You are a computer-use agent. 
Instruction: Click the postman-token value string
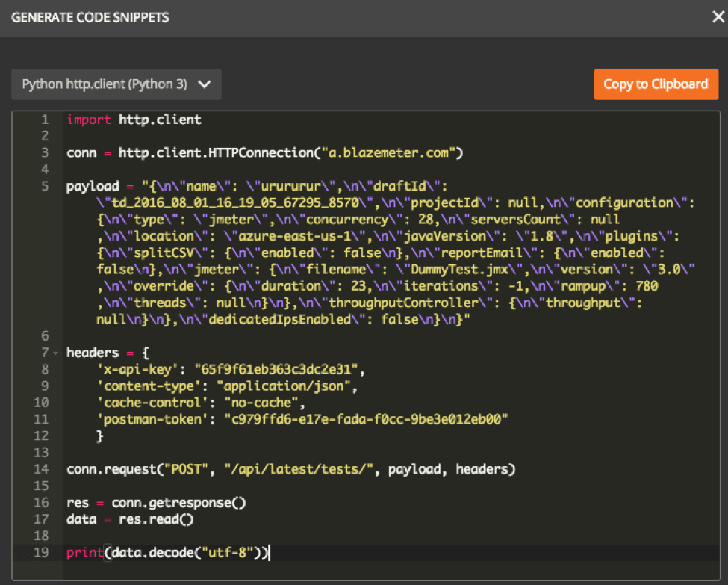pos(367,419)
